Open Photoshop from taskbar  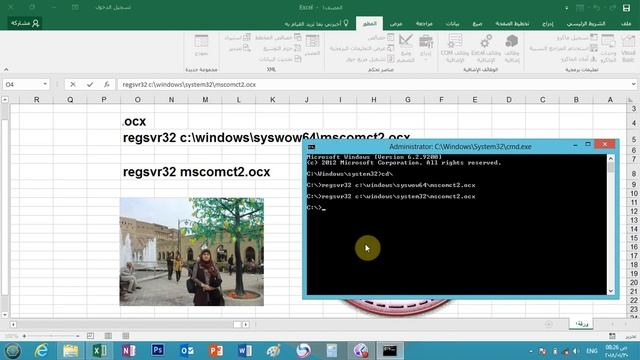click(x=158, y=351)
